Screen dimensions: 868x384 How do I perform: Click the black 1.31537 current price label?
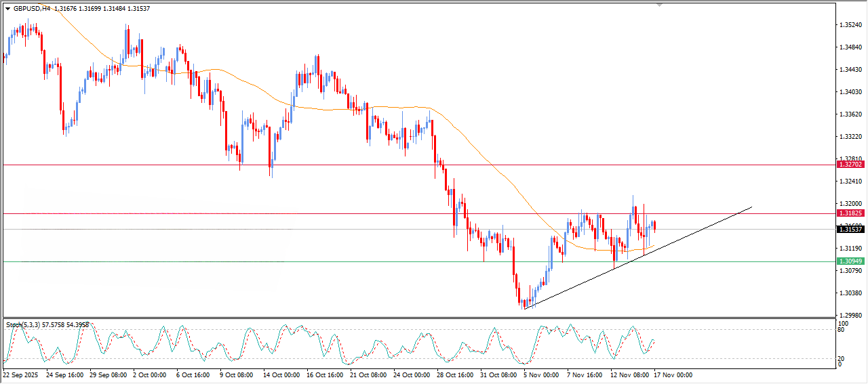pyautogui.click(x=850, y=230)
